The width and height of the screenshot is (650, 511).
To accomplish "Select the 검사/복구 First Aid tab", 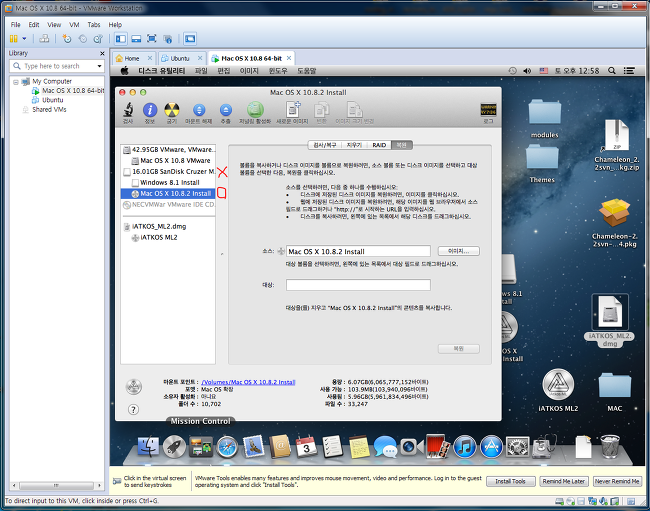I will (325, 145).
